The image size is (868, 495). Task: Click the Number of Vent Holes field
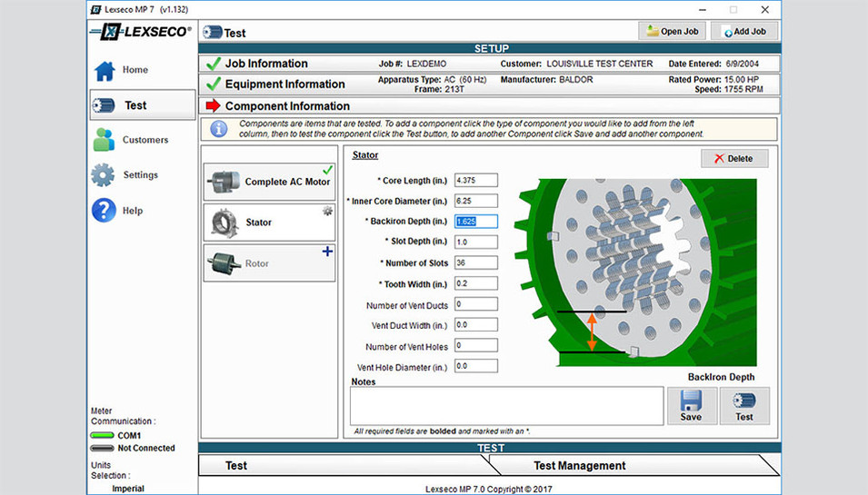point(476,346)
